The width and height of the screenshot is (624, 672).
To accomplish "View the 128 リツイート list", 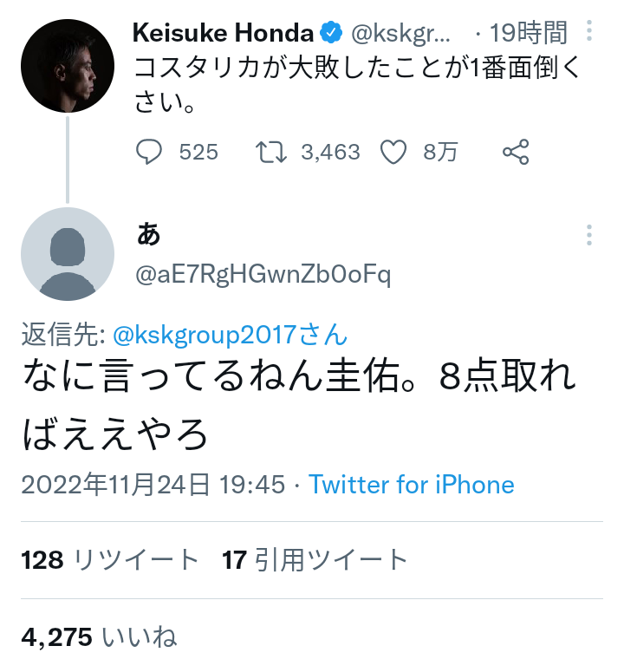I will [110, 560].
